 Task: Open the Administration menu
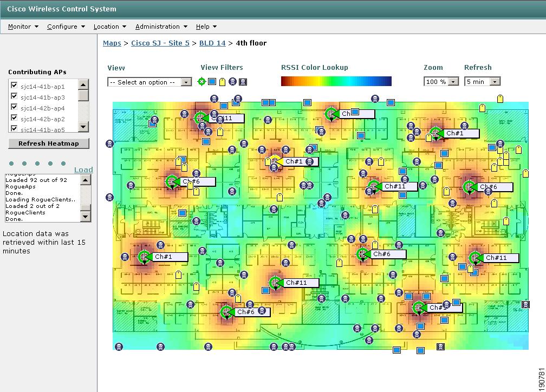click(x=161, y=27)
